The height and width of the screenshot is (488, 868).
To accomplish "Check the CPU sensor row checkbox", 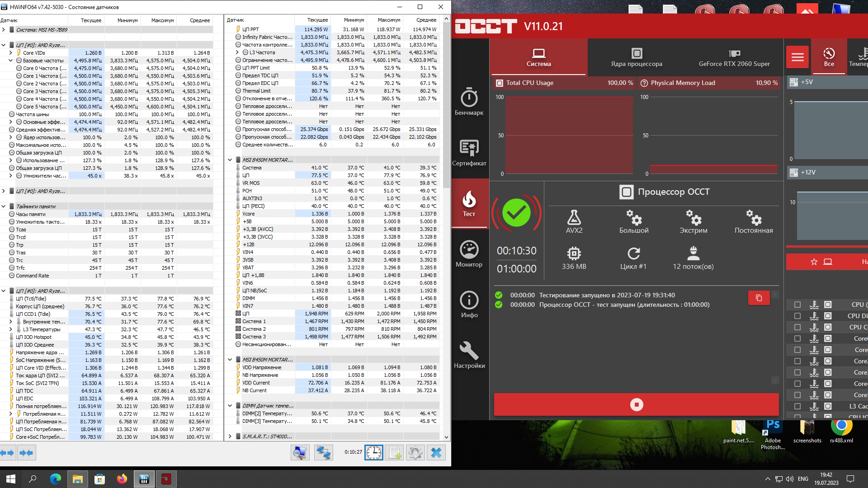I will [x=797, y=305].
